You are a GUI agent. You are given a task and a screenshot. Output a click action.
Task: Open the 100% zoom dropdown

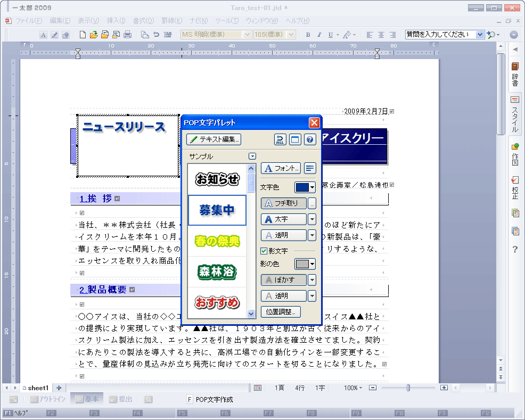[353, 388]
